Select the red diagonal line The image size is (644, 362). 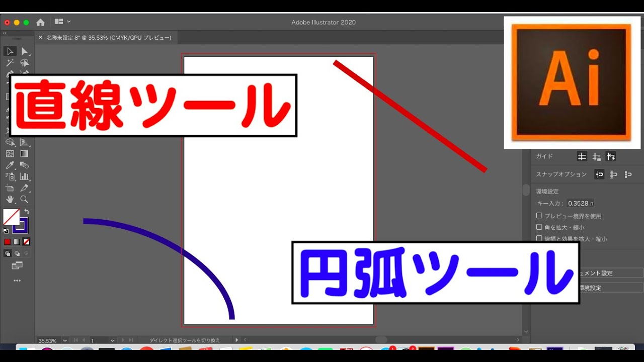pyautogui.click(x=410, y=117)
